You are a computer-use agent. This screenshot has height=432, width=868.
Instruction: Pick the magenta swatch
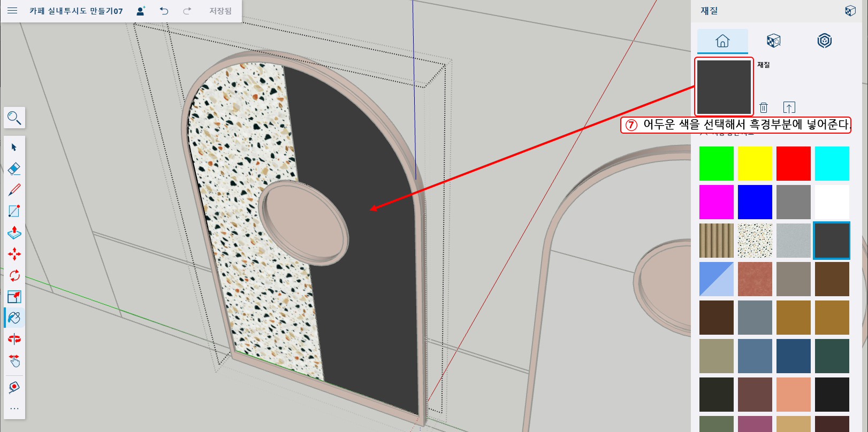pyautogui.click(x=717, y=202)
